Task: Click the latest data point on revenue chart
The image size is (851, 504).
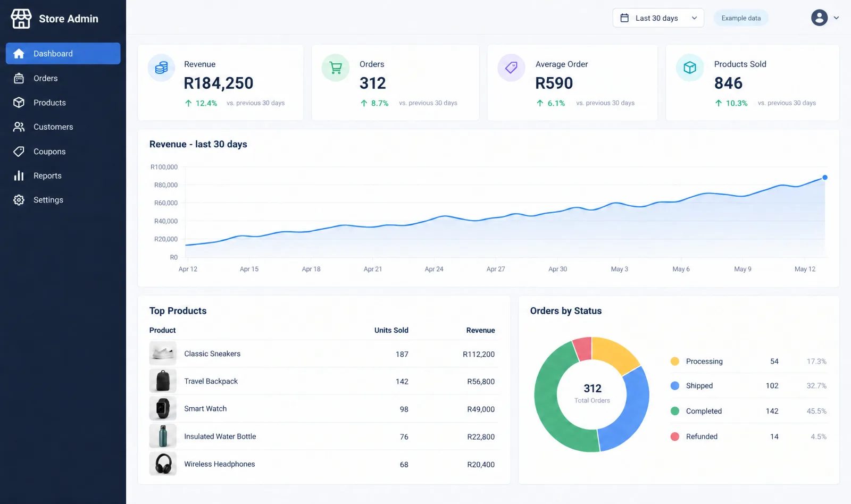Action: pos(825,178)
